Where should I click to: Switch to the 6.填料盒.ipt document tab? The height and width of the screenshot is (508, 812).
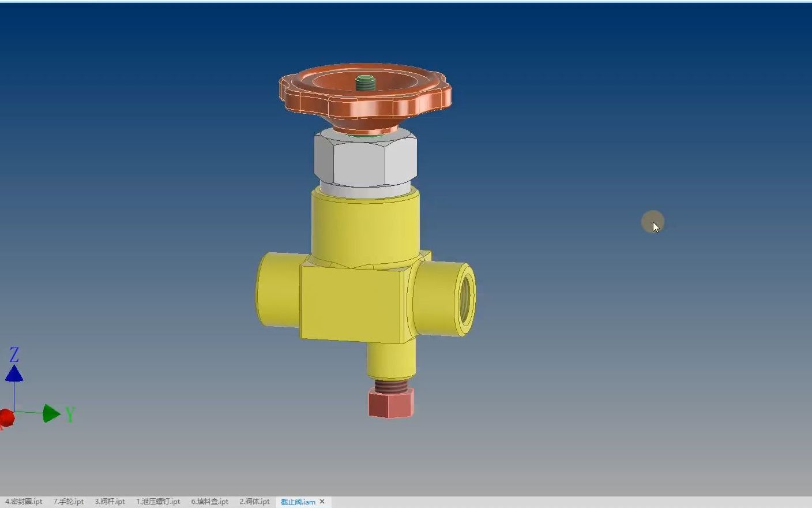(210, 502)
